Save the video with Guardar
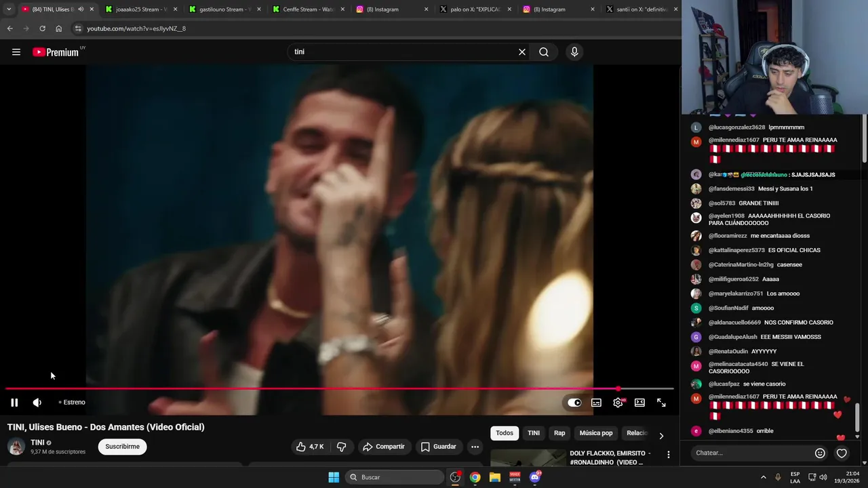Screen dimensions: 868x488 pos(438,447)
